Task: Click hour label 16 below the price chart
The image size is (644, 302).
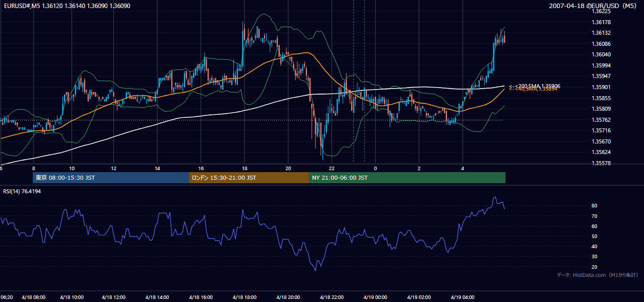Action: pos(201,168)
